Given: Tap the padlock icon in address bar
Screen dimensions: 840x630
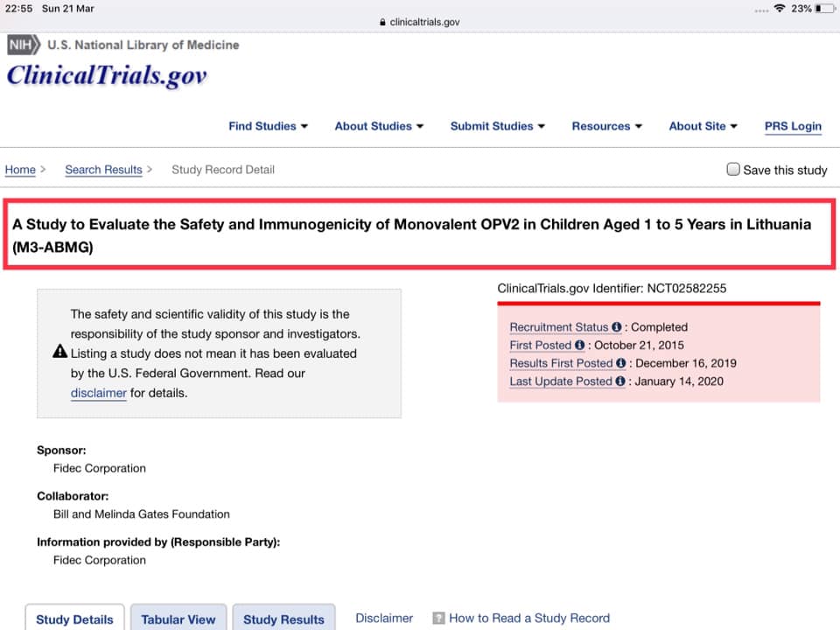Looking at the screenshot, I should pyautogui.click(x=382, y=22).
